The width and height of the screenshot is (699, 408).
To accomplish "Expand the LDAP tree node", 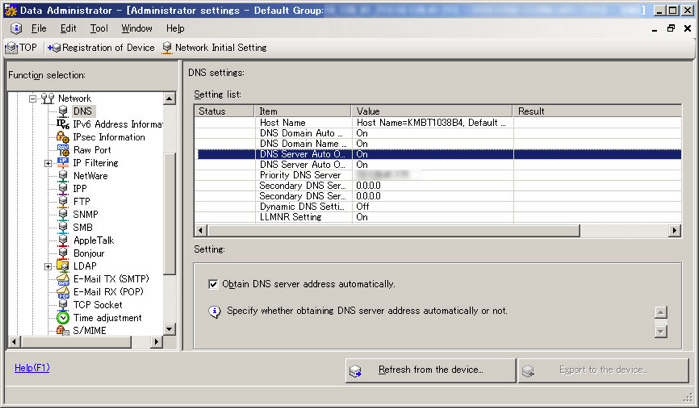I will pos(48,267).
